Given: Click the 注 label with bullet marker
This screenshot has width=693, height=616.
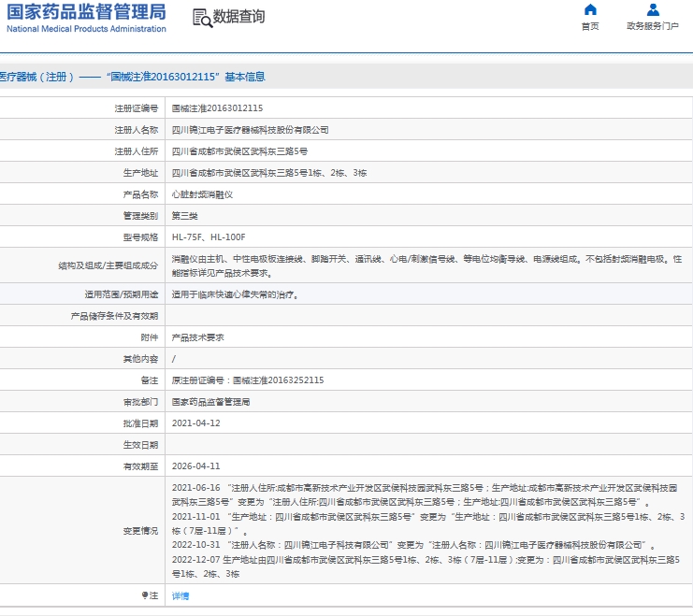Looking at the screenshot, I should 150,595.
